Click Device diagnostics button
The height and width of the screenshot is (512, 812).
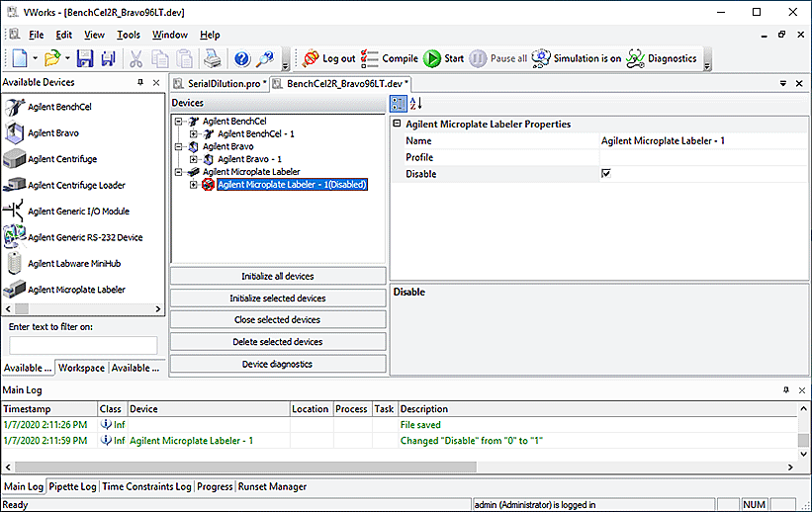point(278,364)
